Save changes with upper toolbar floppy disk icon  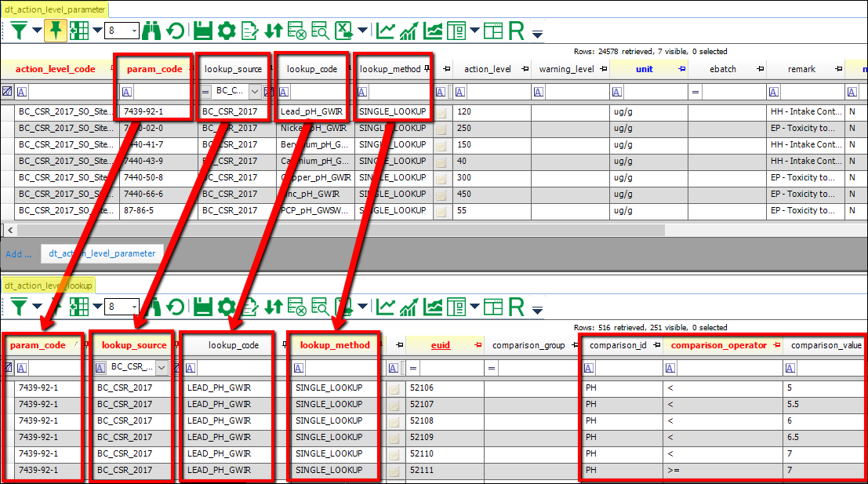point(203,31)
